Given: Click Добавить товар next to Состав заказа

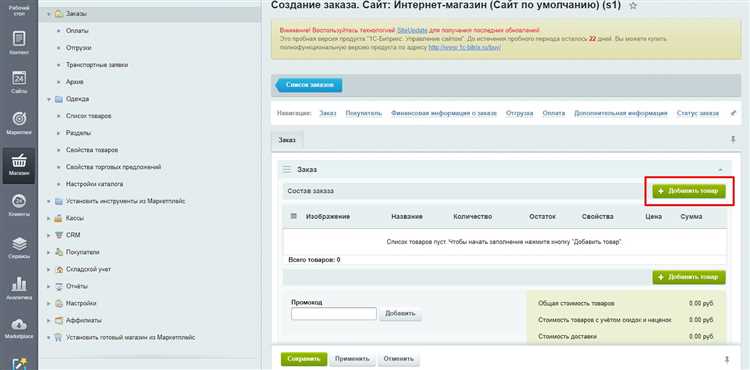Looking at the screenshot, I should point(689,191).
